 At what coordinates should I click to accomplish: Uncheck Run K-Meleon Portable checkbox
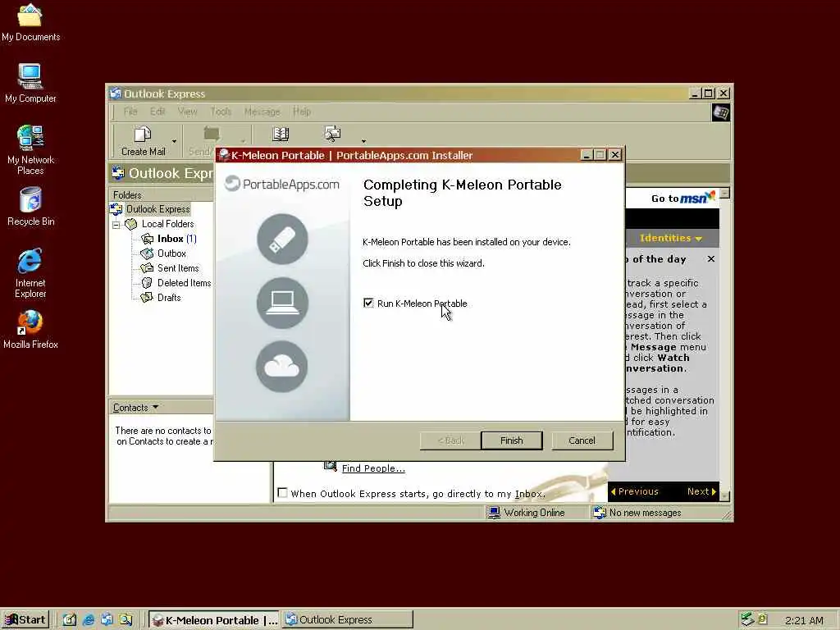click(368, 304)
